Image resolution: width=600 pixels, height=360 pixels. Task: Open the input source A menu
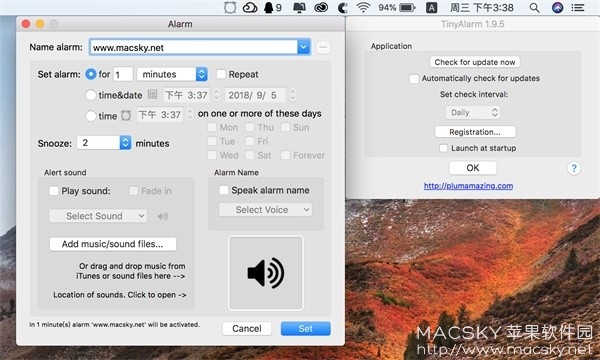click(x=431, y=8)
